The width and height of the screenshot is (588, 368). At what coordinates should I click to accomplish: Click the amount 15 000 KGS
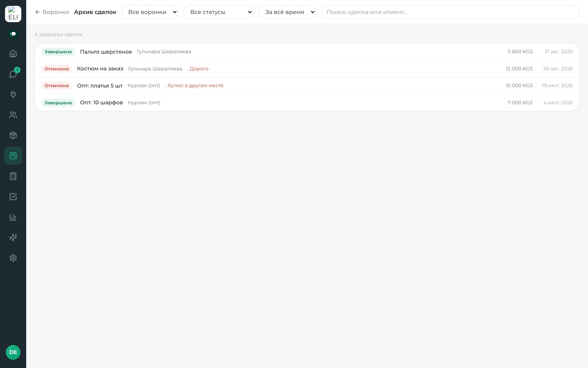519,85
